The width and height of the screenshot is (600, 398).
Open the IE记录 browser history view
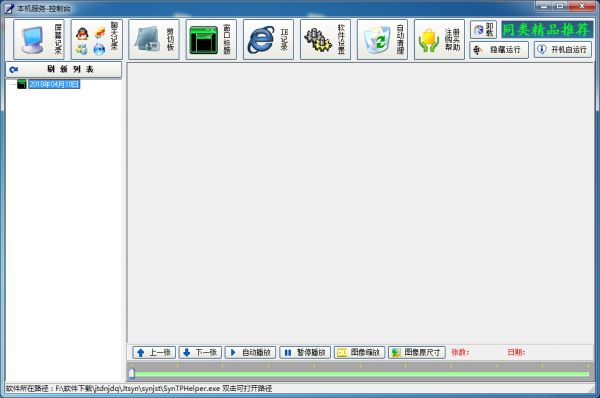(268, 39)
